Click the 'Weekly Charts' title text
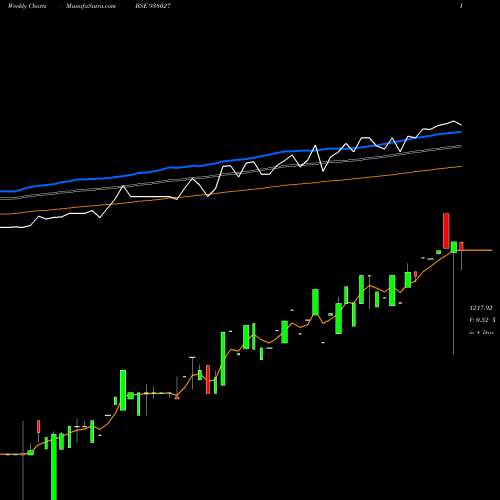Screen dimensions: 500x500 pos(27,6)
